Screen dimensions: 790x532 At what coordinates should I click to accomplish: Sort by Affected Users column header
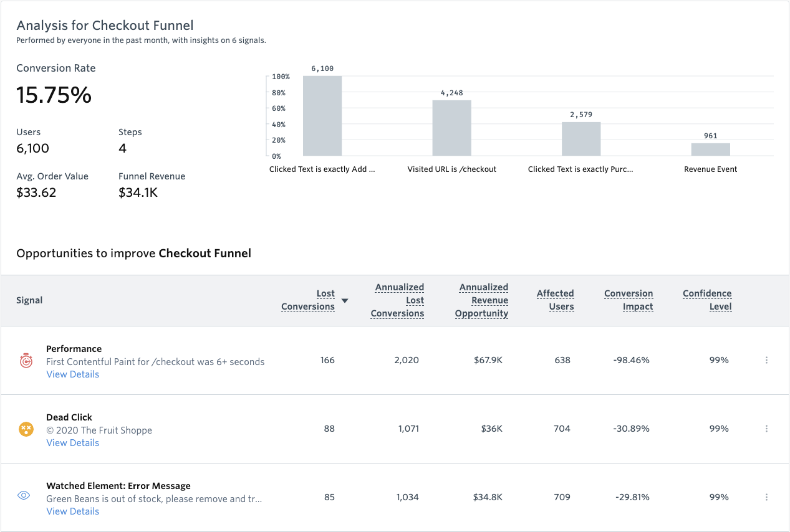pyautogui.click(x=555, y=300)
